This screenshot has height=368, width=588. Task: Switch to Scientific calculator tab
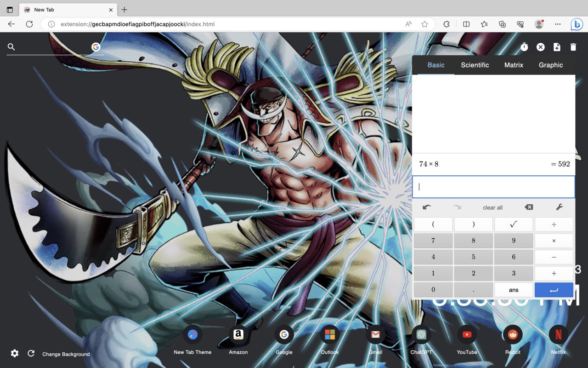[475, 65]
